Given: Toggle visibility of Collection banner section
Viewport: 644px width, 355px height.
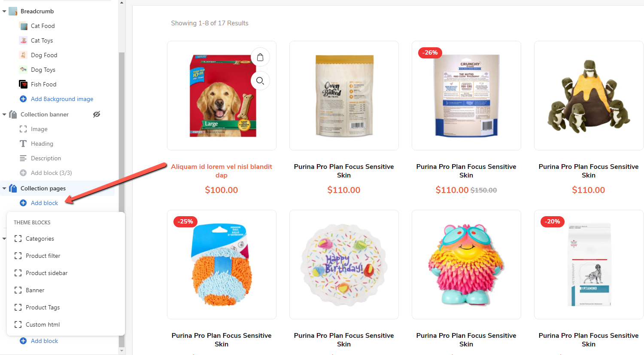Looking at the screenshot, I should (97, 114).
